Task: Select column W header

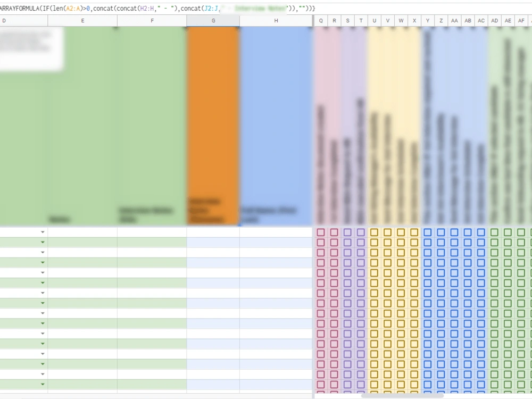Action: coord(401,21)
